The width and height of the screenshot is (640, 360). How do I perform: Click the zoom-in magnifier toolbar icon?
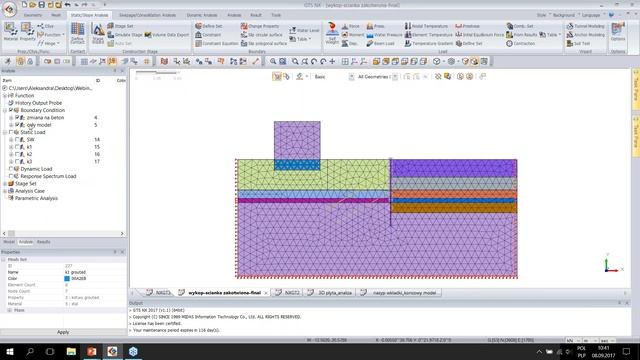point(273,61)
